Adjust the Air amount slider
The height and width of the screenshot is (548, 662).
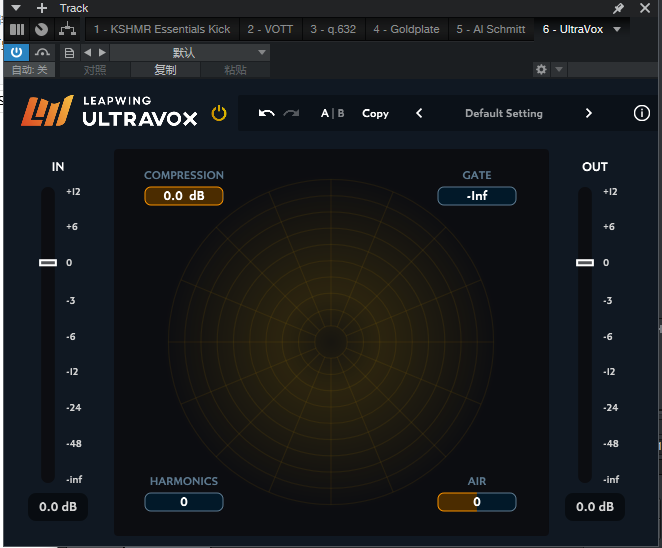(477, 502)
